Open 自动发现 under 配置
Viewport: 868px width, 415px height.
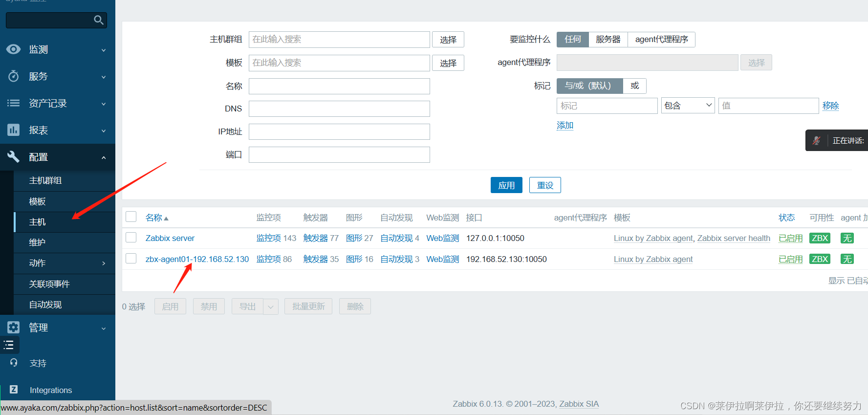coord(45,305)
